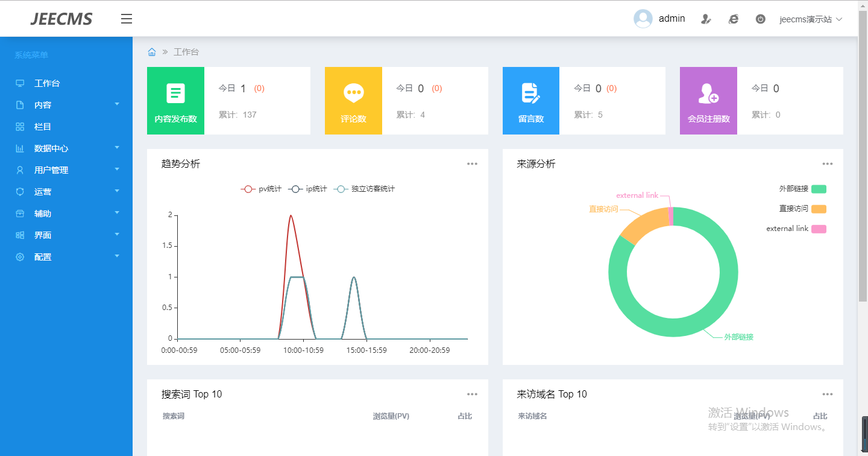Screen dimensions: 868x456
Task: Click the admin user avatar
Action: click(643, 19)
